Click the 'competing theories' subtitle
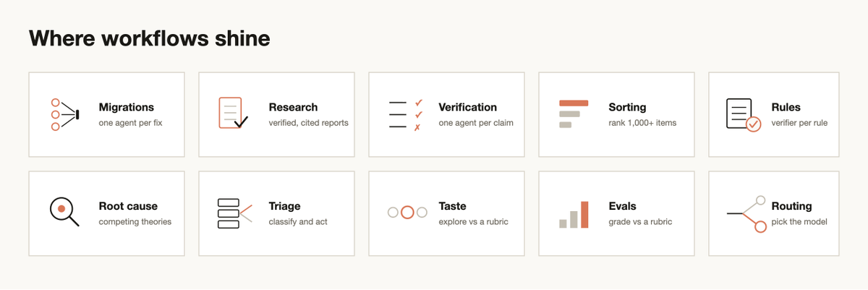Viewport: 868px width, 290px height. click(135, 222)
